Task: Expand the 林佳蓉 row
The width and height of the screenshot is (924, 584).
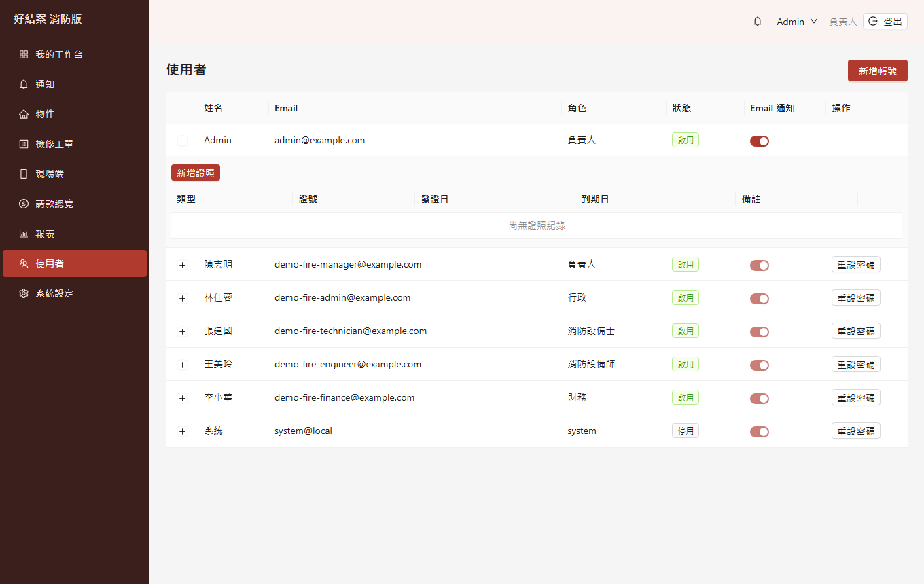Action: [182, 298]
